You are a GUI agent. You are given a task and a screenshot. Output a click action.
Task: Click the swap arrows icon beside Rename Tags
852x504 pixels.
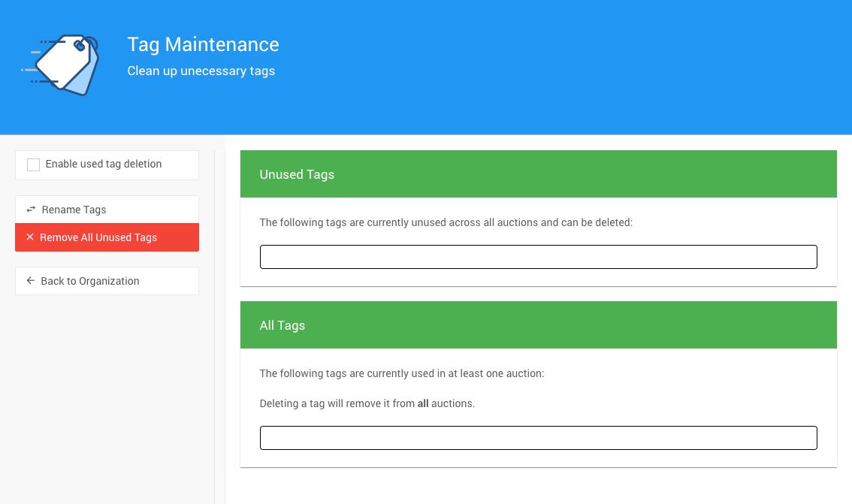[x=31, y=210]
